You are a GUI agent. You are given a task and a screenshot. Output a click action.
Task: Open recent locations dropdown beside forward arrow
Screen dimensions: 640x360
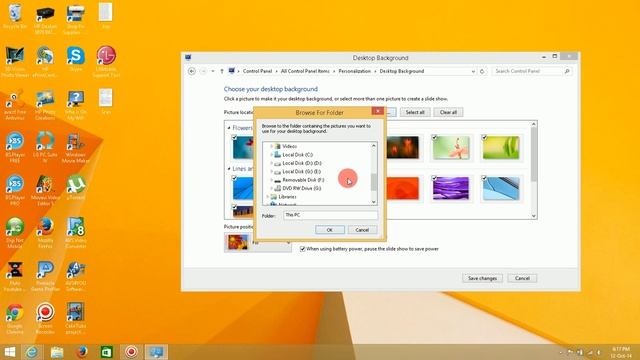pyautogui.click(x=213, y=71)
